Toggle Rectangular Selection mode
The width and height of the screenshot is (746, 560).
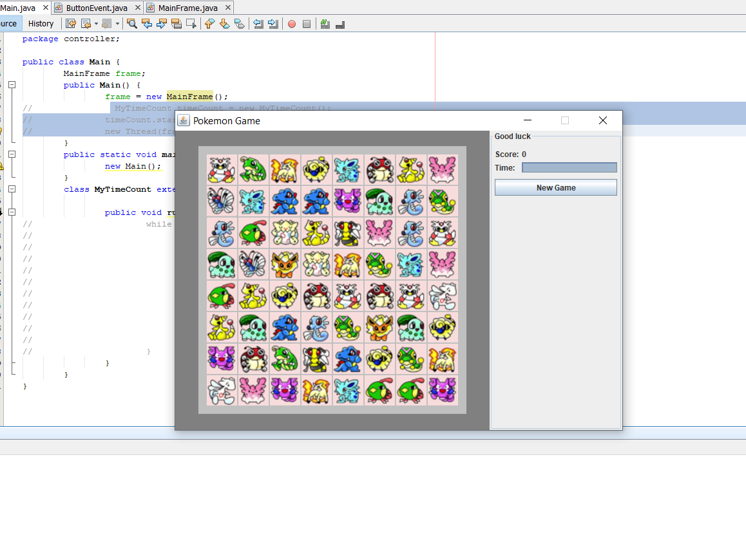[191, 24]
